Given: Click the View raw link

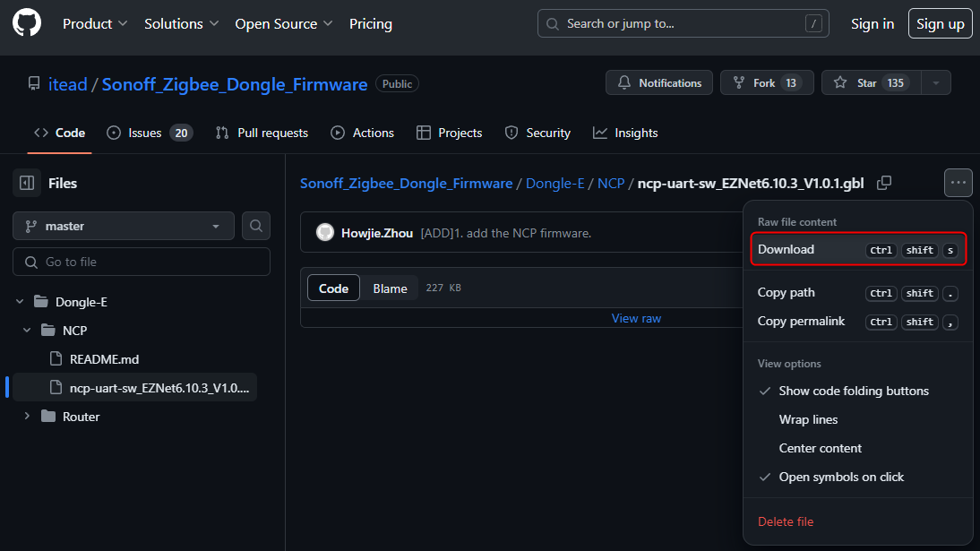Looking at the screenshot, I should tap(636, 318).
